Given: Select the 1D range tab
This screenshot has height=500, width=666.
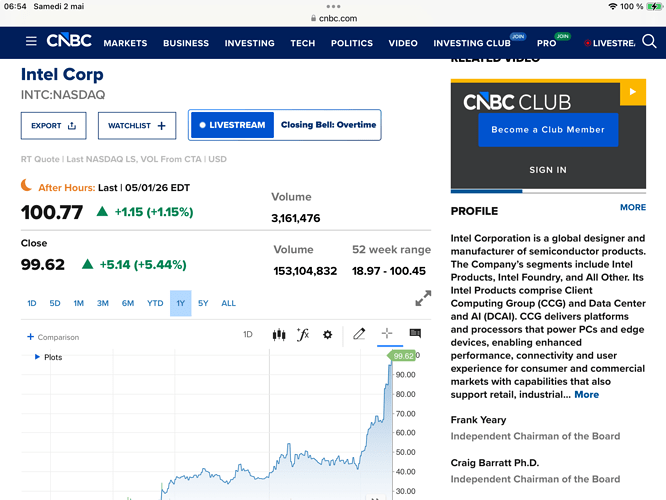Looking at the screenshot, I should (x=32, y=303).
